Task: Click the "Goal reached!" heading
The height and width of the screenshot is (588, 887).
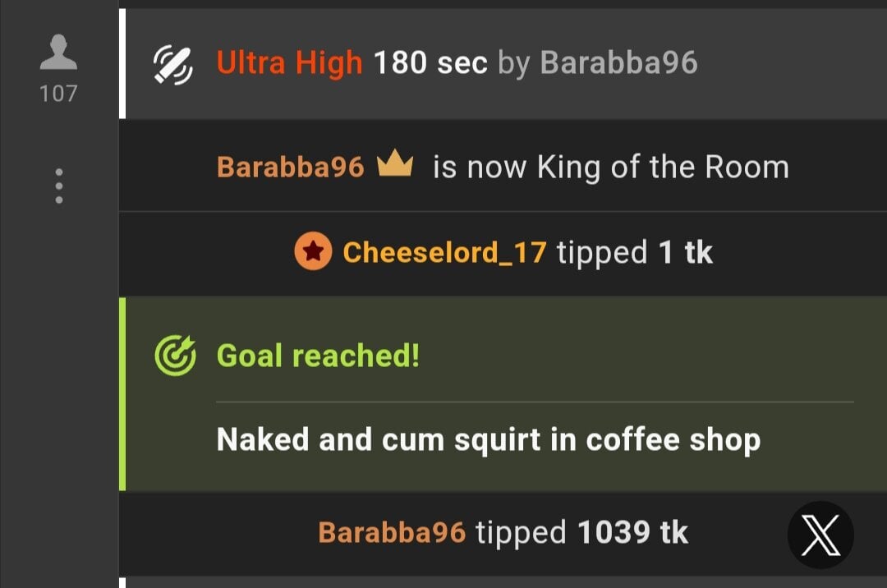Action: [x=318, y=356]
